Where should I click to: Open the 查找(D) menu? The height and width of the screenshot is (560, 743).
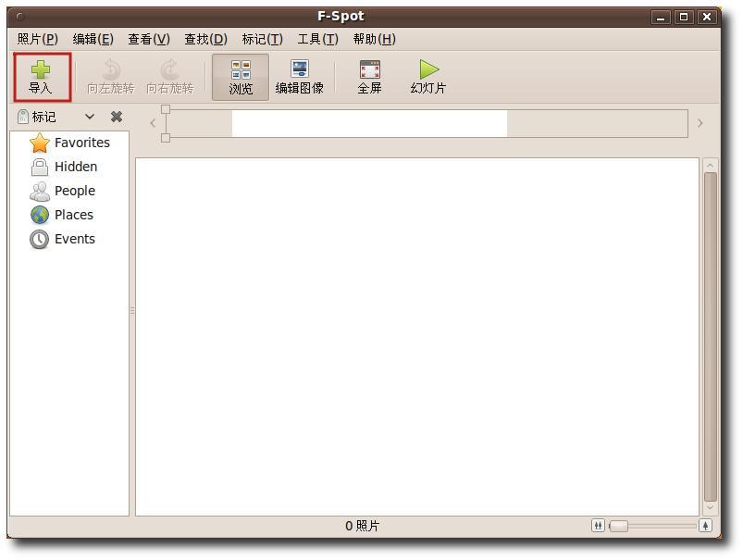point(206,39)
